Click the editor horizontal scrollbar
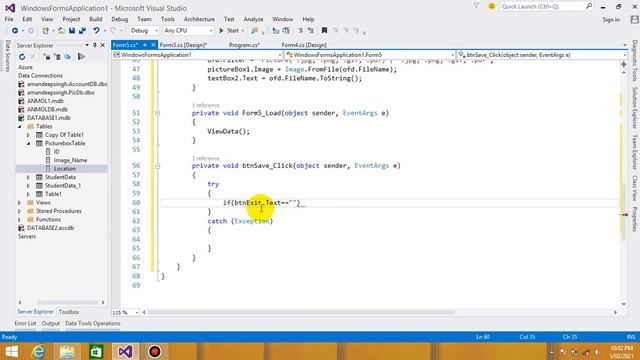This screenshot has height=360, width=640. [301, 313]
